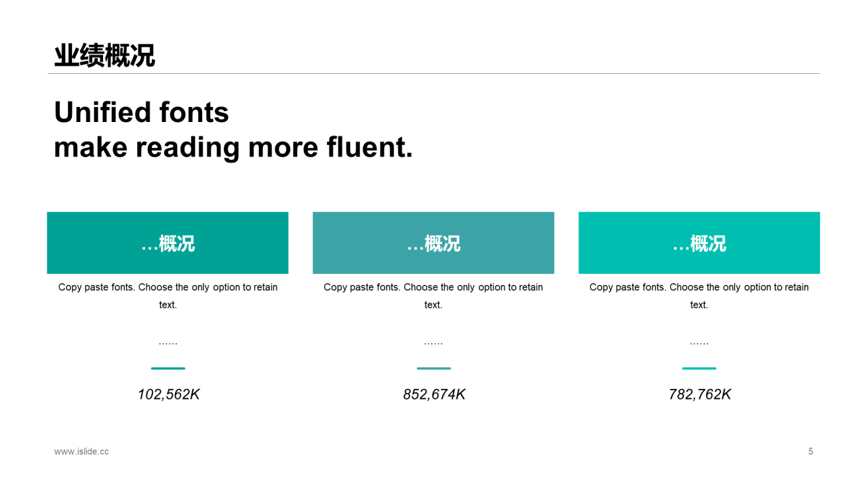Select the first column Copy paste fonts text
868x488 pixels.
[167, 296]
